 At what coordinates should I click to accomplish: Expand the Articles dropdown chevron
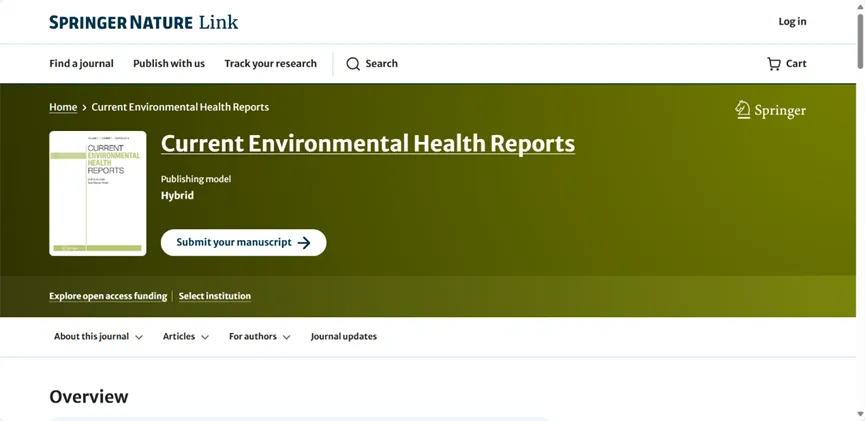point(205,337)
